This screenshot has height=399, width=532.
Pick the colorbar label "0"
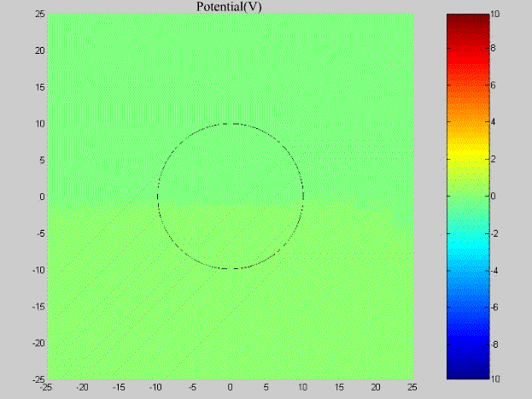[x=493, y=196]
